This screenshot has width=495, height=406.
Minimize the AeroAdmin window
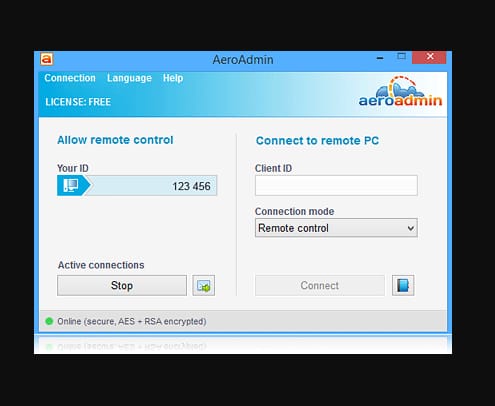(x=380, y=58)
